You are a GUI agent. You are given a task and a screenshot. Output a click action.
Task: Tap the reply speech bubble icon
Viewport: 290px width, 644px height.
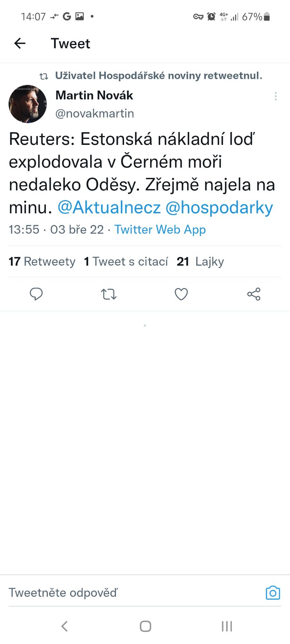[36, 294]
